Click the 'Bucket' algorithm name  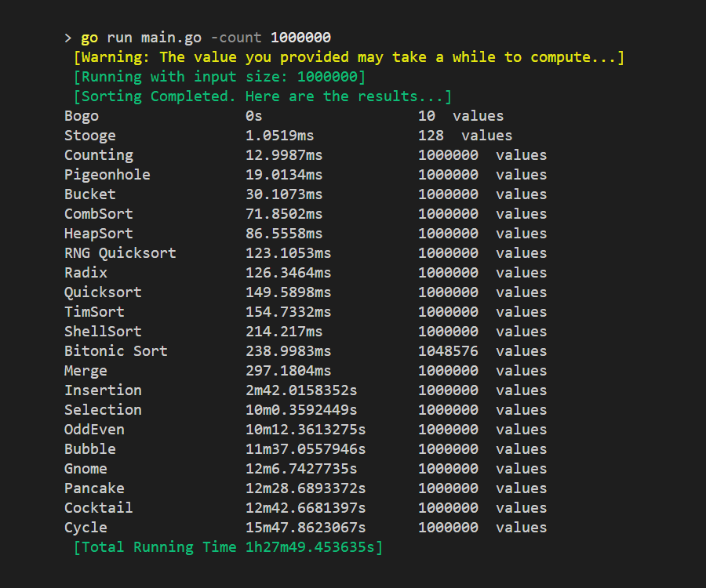click(90, 194)
